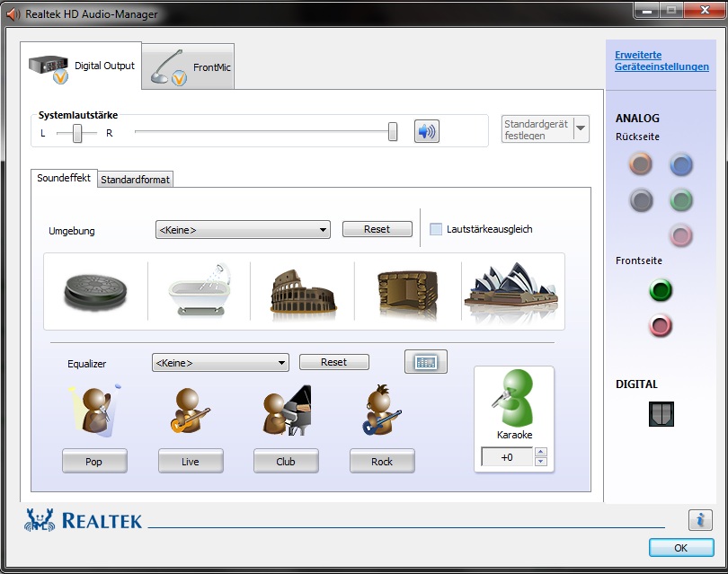This screenshot has height=574, width=728.
Task: Click the Karaoke +0 value field
Action: pyautogui.click(x=507, y=457)
